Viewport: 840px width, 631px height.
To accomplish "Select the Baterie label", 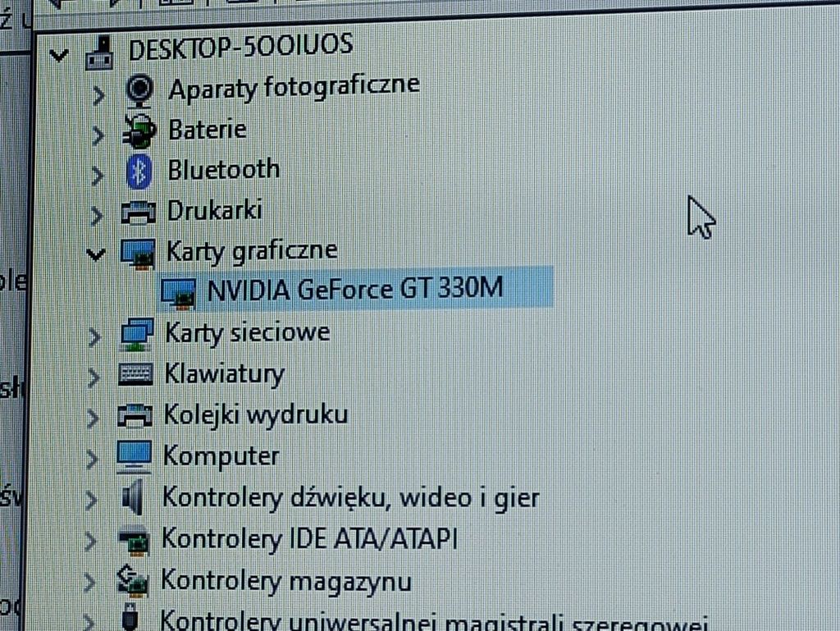I will [x=208, y=130].
